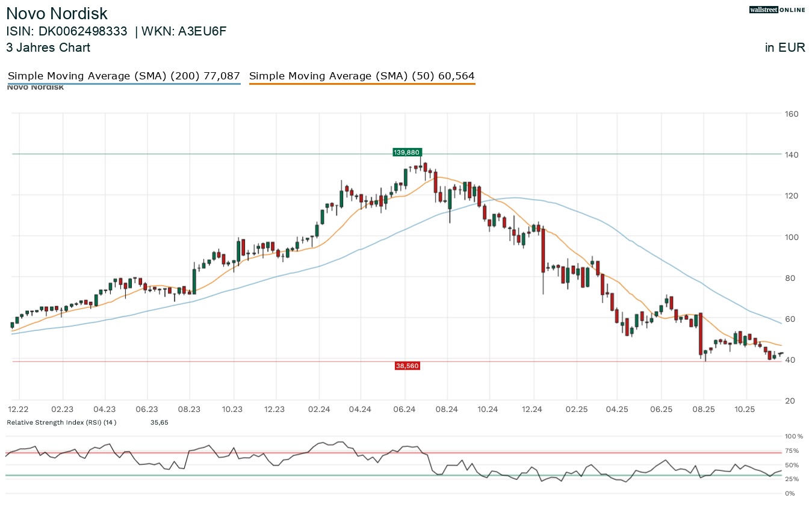The height and width of the screenshot is (510, 812).
Task: Click the Relative Strength Index (RSI) label
Action: [x=61, y=423]
